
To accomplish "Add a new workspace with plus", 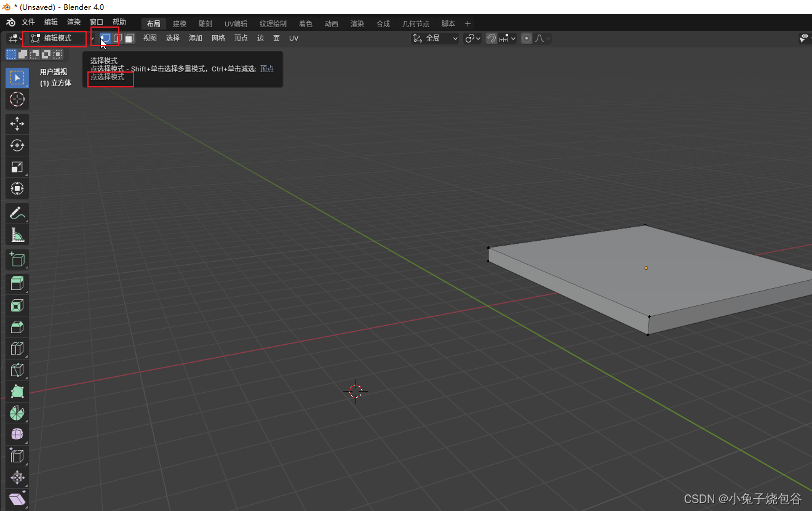I will click(x=468, y=24).
